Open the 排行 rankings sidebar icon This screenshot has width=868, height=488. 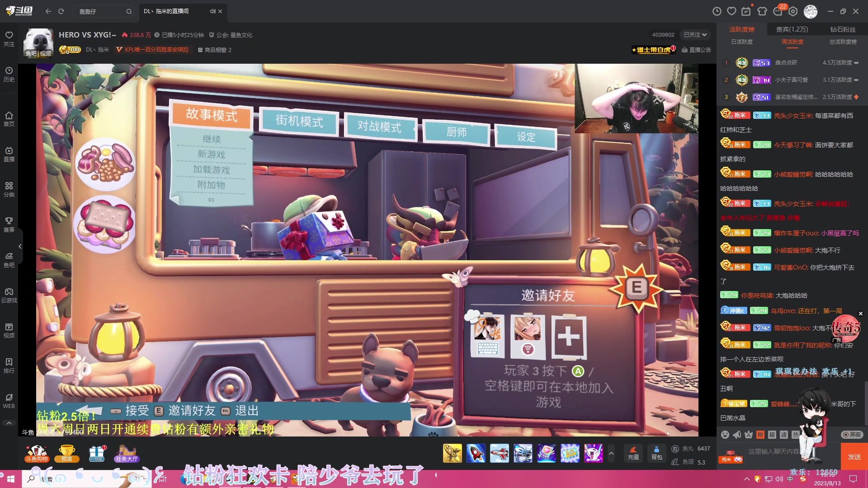click(x=9, y=366)
